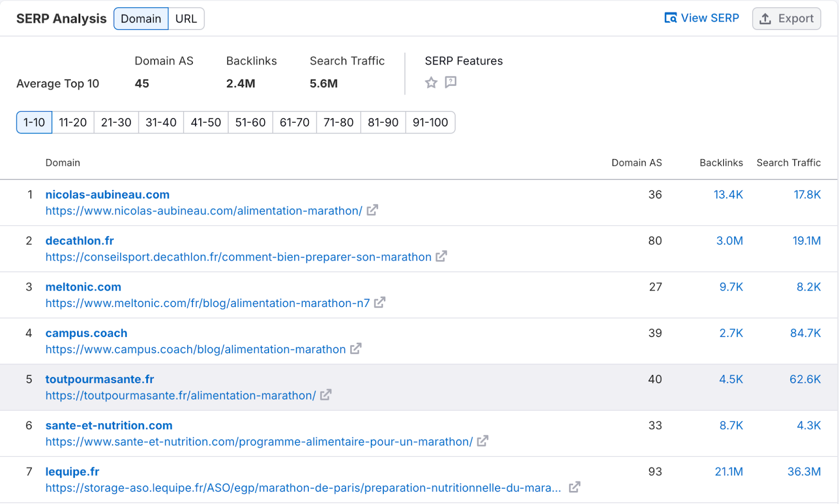Click the SERP Features heading

(x=464, y=61)
